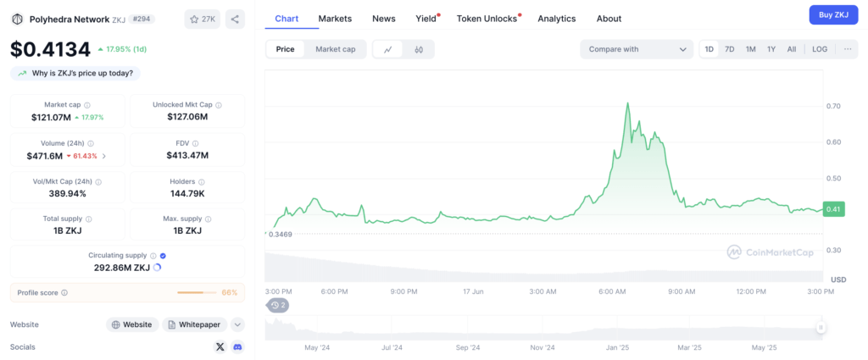Open the Analytics tab
The image size is (868, 360).
tap(556, 19)
